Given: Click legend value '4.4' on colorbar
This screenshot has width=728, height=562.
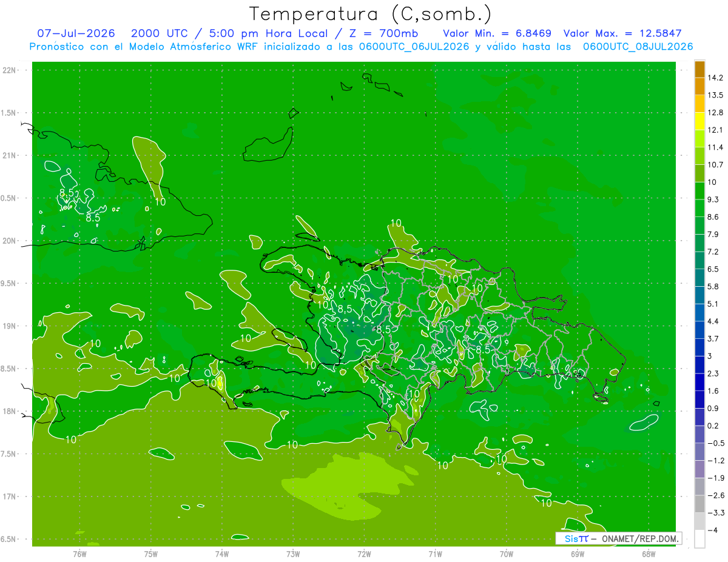Looking at the screenshot, I should point(714,321).
